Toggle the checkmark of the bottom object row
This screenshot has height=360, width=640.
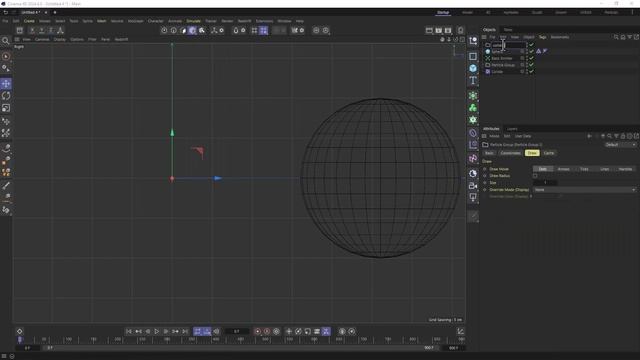[x=531, y=71]
